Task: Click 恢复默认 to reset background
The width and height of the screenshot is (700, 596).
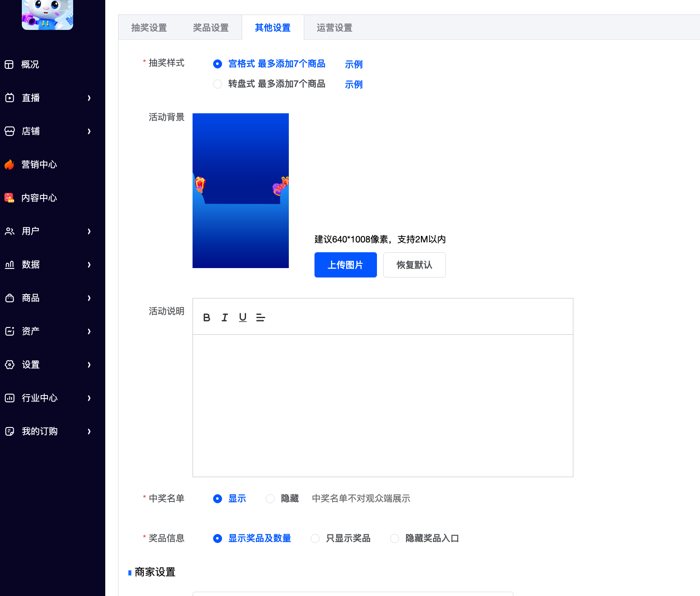Action: click(414, 265)
